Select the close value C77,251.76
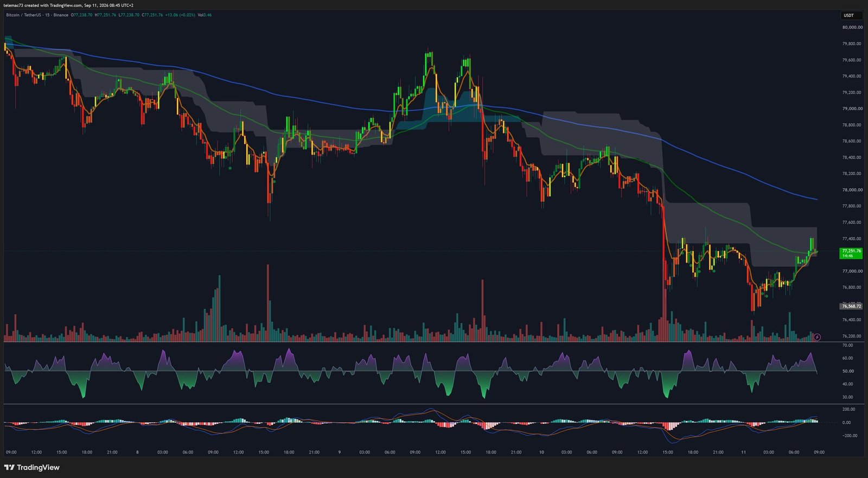 click(152, 15)
